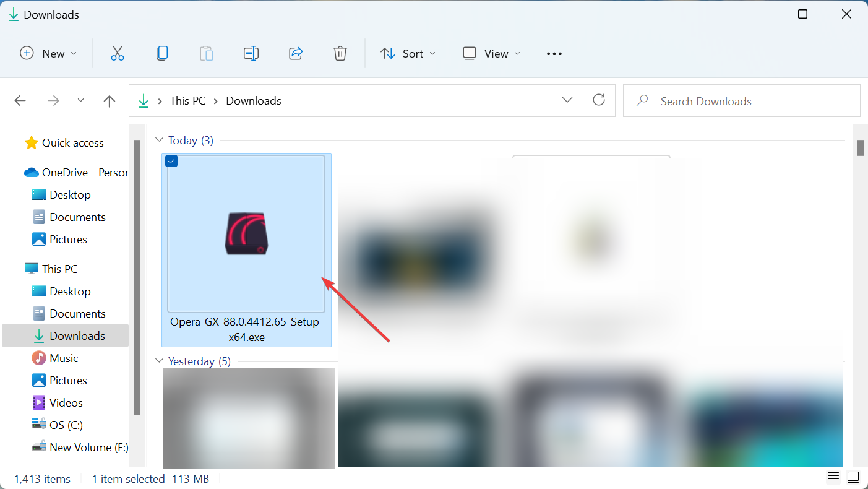
Task: Open Music folder in navigation pane
Action: [64, 358]
